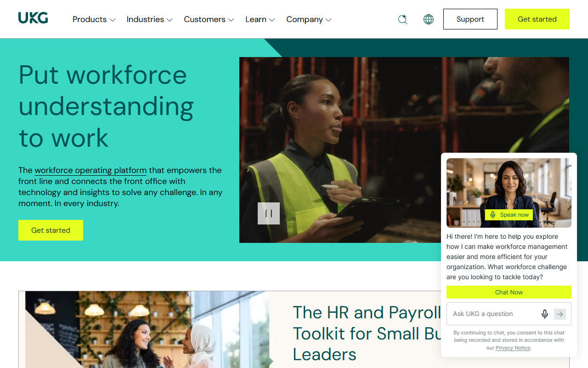
Task: Click the UKG logo
Action: (x=33, y=18)
